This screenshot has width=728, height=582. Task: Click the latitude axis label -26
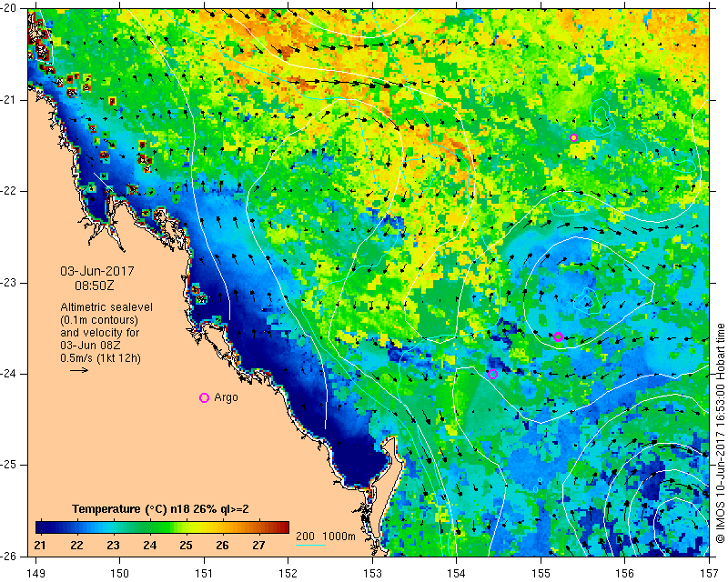tap(8, 556)
